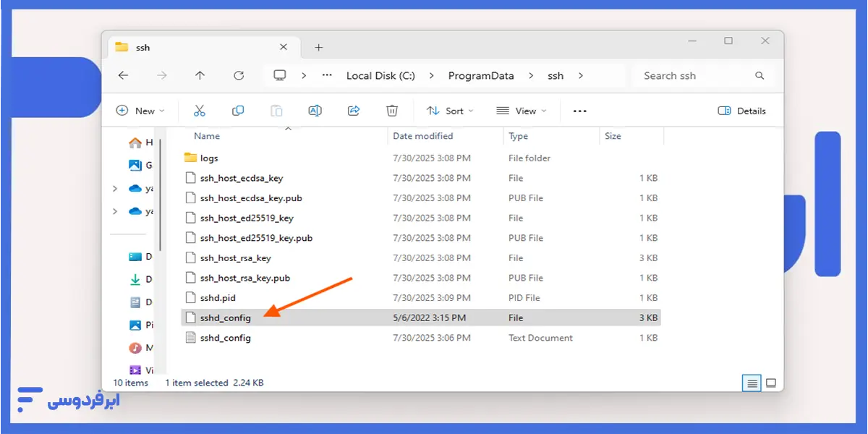
Task: Open the Pictures shortcut in navigation pane
Action: tap(140, 325)
